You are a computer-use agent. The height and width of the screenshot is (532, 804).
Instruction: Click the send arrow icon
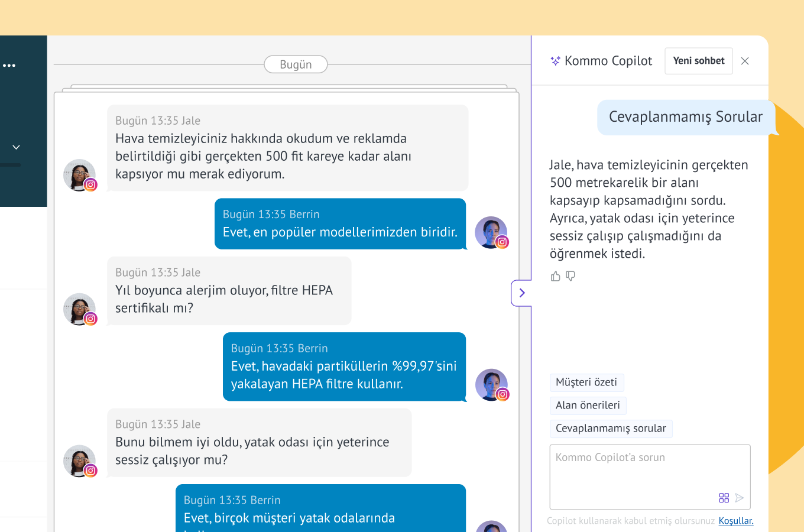tap(740, 498)
